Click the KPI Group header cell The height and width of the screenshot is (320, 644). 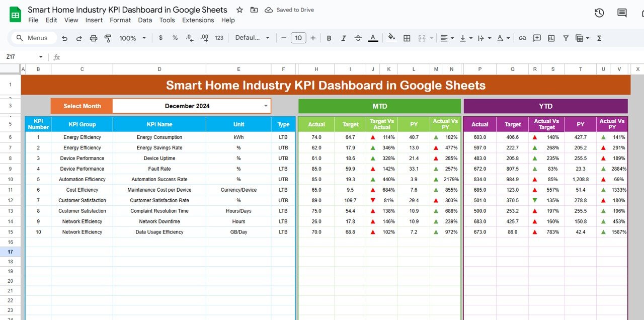[82, 124]
